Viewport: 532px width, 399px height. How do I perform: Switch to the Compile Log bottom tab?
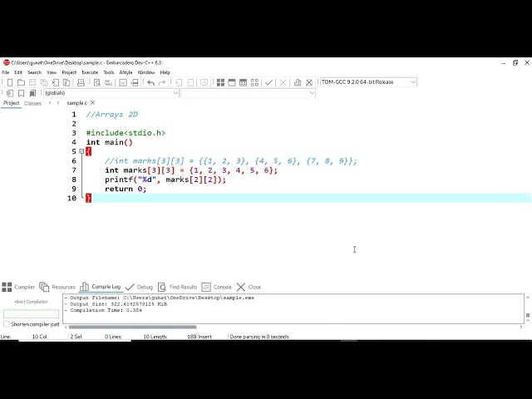[x=101, y=287]
